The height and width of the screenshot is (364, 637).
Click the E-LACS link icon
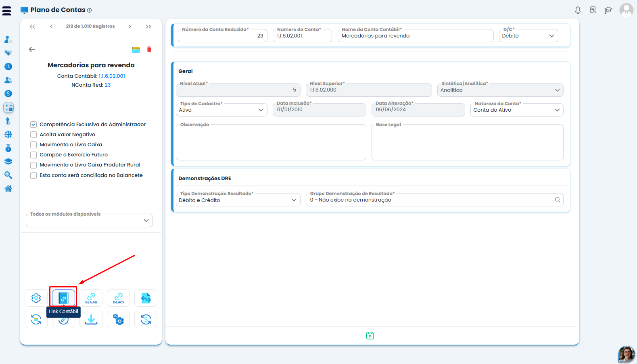click(118, 298)
